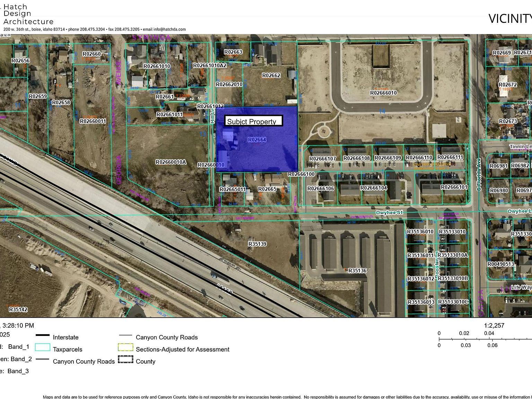Click the Owyhee St street label
532x399 pixels.
click(x=390, y=213)
